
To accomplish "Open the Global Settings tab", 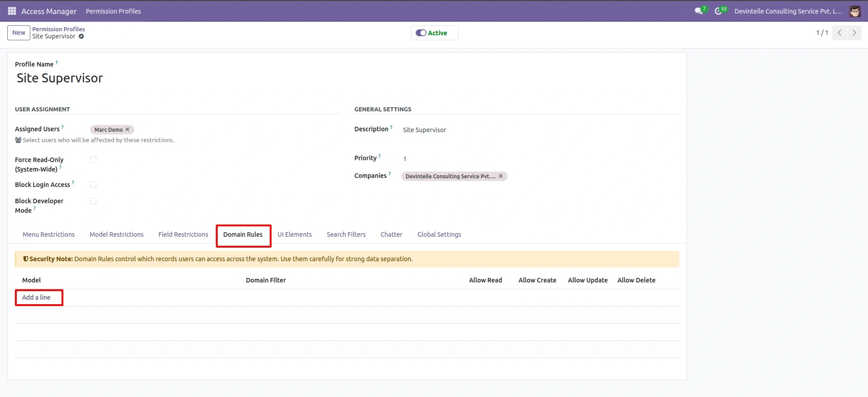I will [439, 234].
